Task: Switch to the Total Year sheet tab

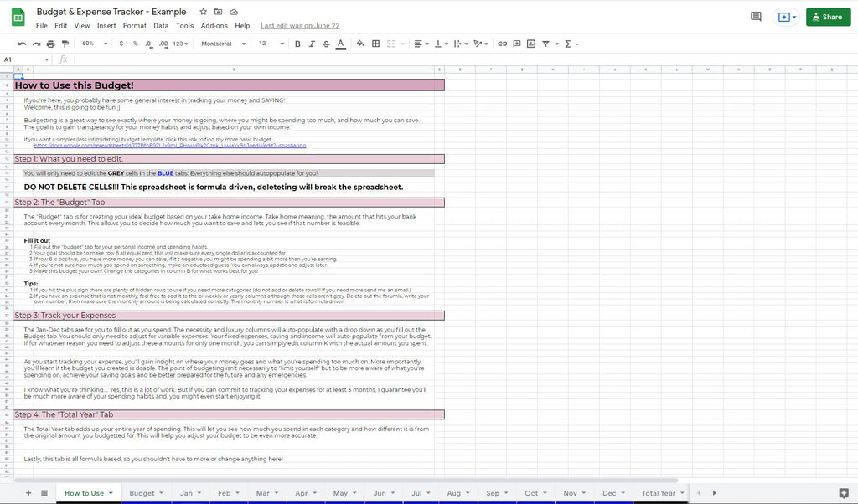Action: point(659,493)
